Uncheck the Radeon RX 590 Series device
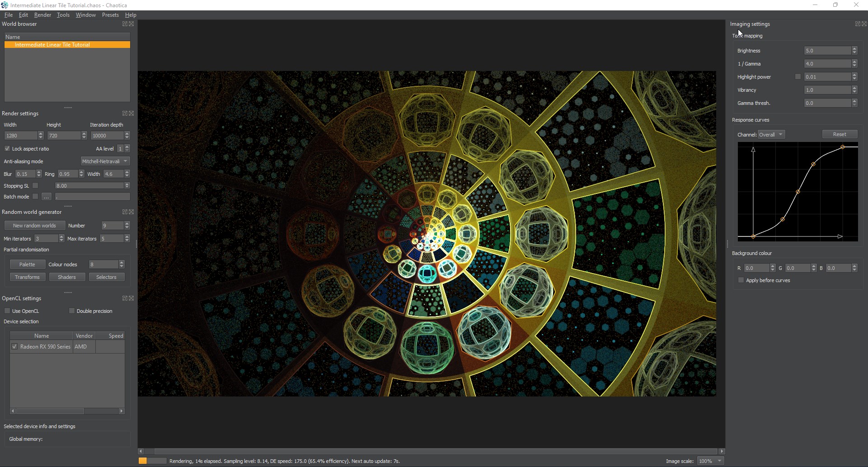Viewport: 868px width, 467px height. coord(14,347)
